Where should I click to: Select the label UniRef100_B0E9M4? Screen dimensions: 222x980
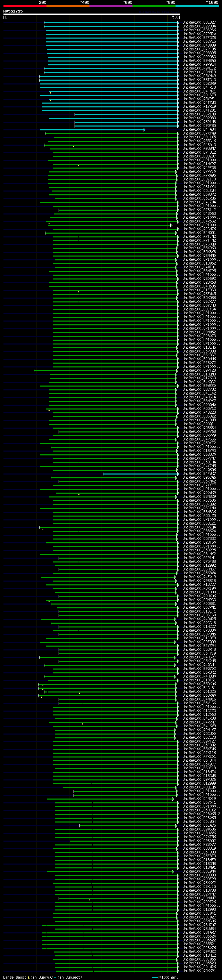click(x=199, y=871)
